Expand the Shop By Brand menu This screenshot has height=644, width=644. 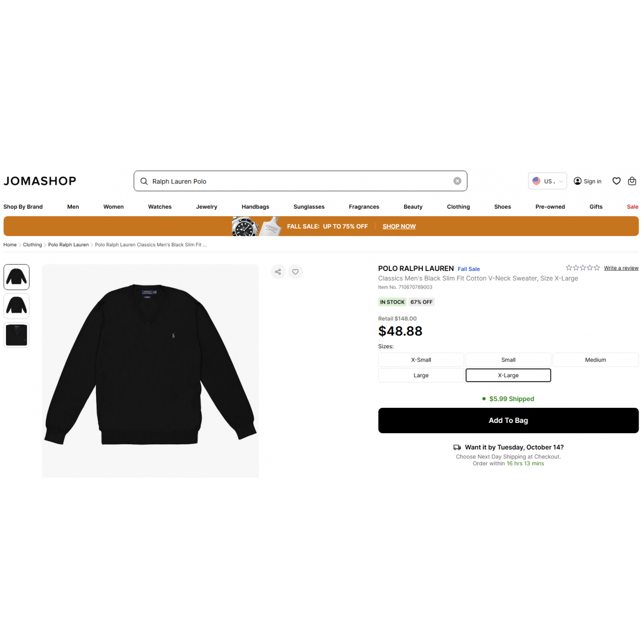[x=23, y=207]
